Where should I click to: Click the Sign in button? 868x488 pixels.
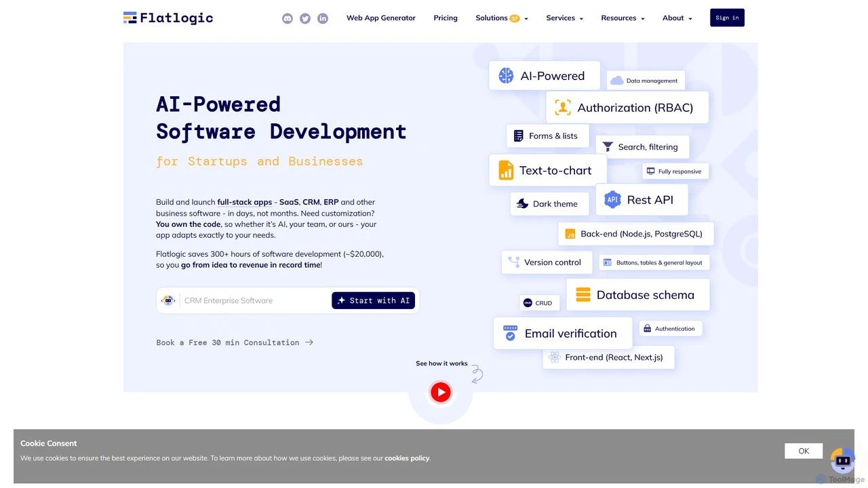[x=727, y=18]
